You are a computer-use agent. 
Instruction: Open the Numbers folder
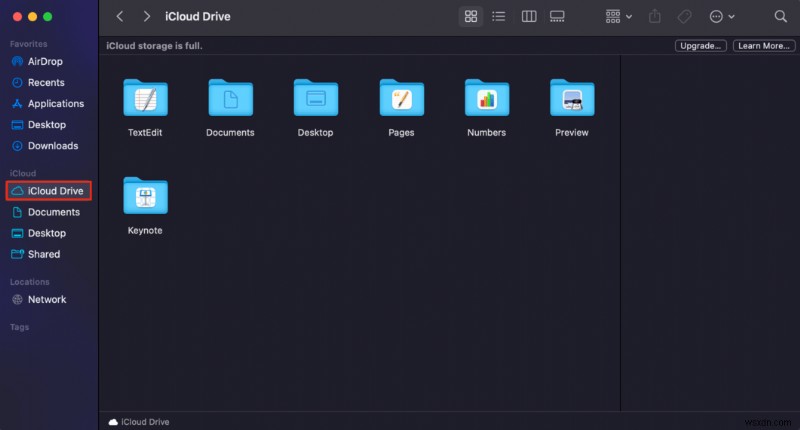[486, 99]
